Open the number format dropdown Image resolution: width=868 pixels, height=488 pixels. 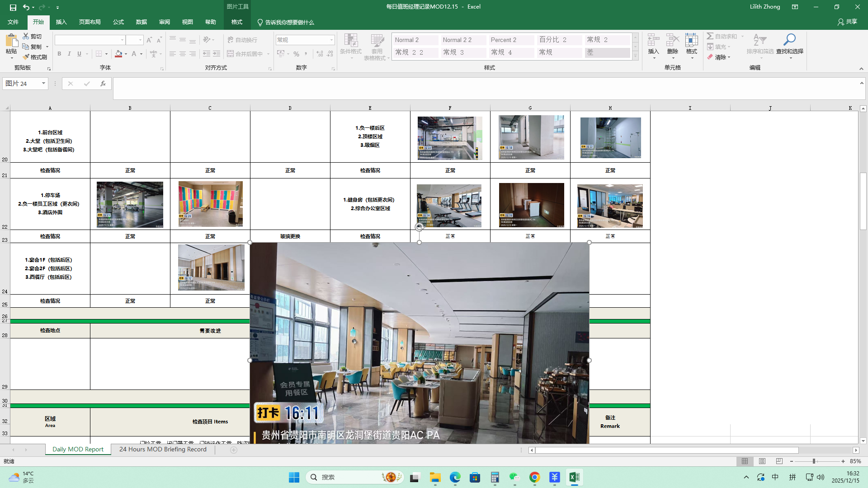tap(331, 40)
